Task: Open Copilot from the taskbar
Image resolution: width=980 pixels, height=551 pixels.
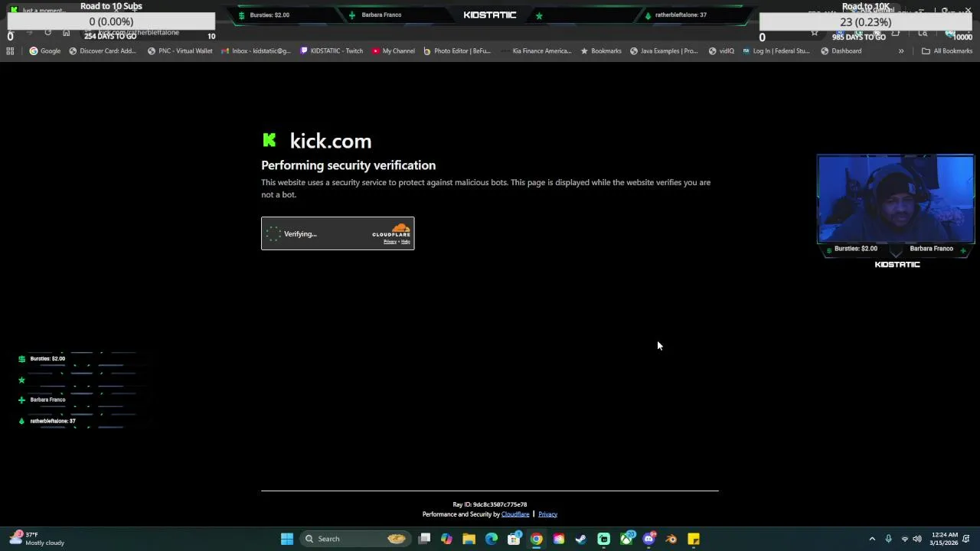Action: (x=447, y=539)
